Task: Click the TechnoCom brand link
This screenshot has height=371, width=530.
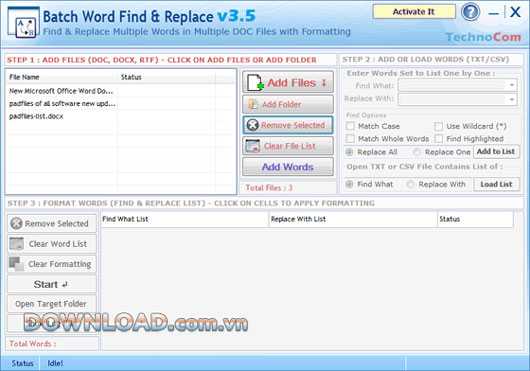Action: (x=483, y=37)
